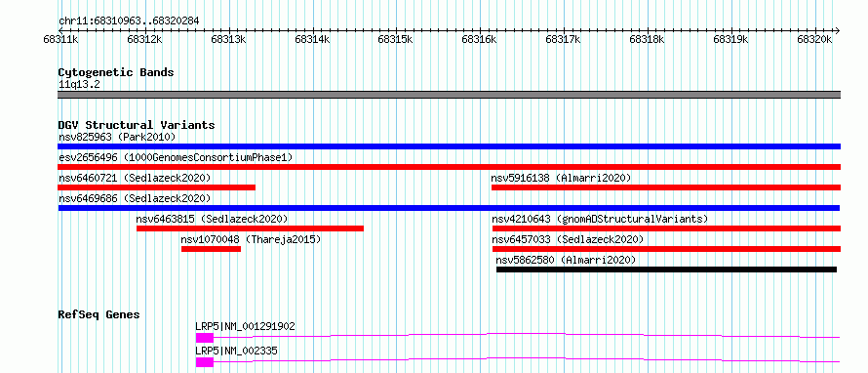Select the nsv6469686 (Sedlazeck2020) blue bar
This screenshot has width=868, height=373.
pyautogui.click(x=449, y=208)
